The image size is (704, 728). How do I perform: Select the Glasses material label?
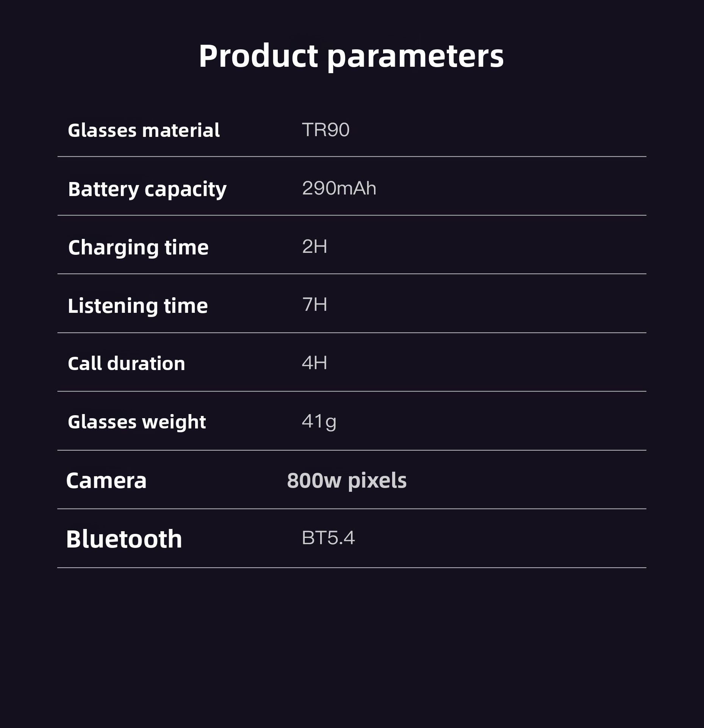pyautogui.click(x=144, y=130)
